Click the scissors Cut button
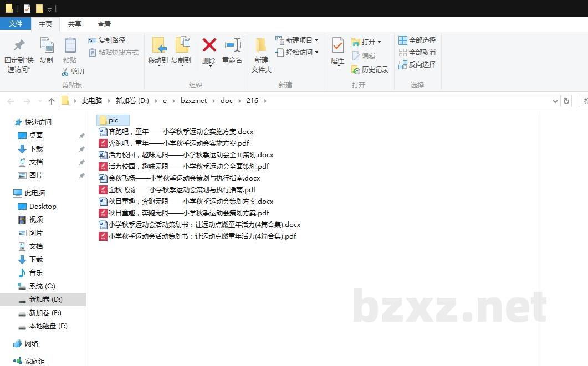This screenshot has height=366, width=588. pyautogui.click(x=73, y=71)
